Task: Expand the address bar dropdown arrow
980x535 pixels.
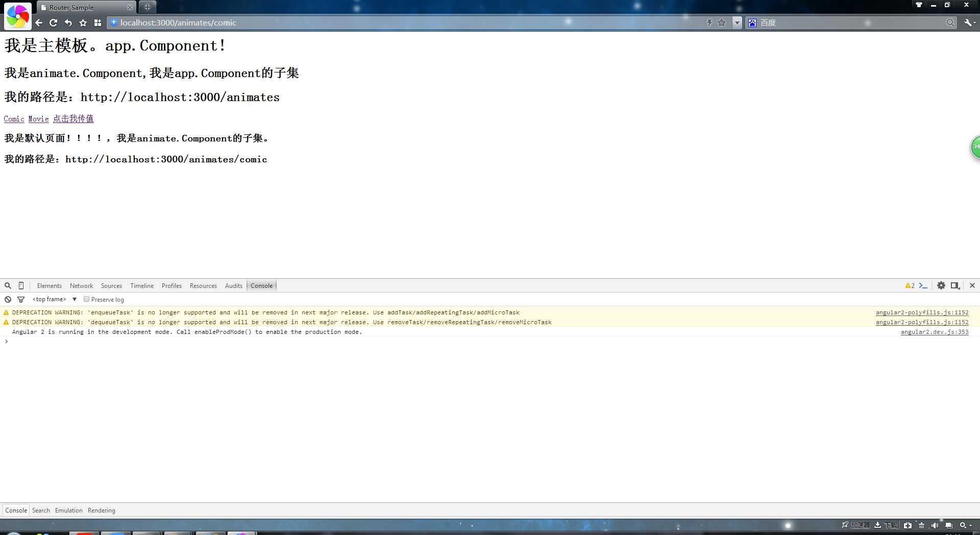Action: click(737, 22)
